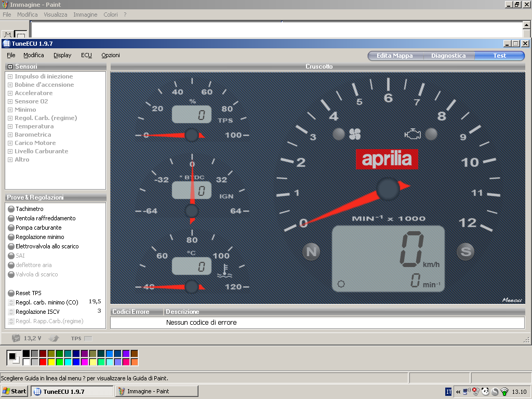Click the Test mode button
Screen dimensions: 532x399
499,56
